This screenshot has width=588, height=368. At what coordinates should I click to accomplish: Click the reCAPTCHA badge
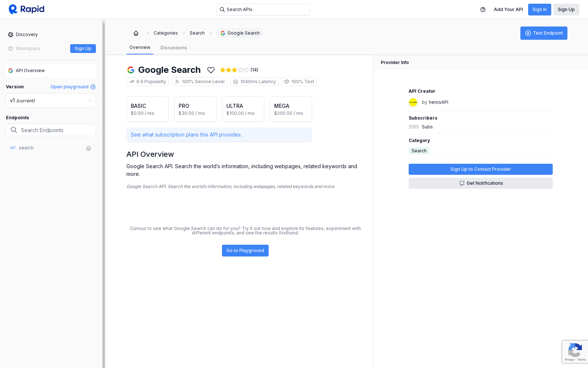click(x=575, y=352)
